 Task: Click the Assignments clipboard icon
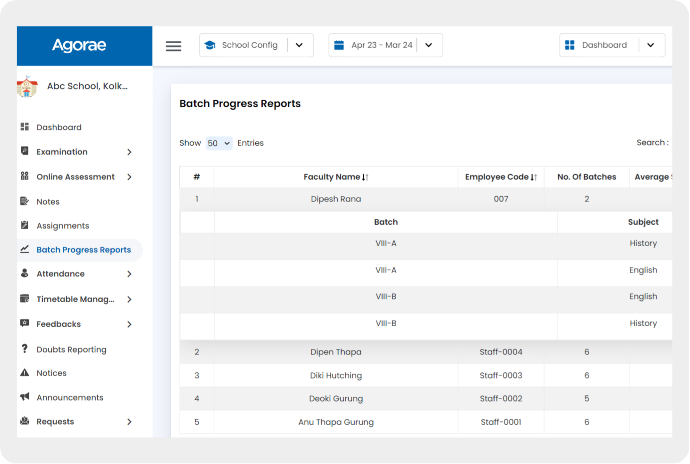pyautogui.click(x=25, y=226)
